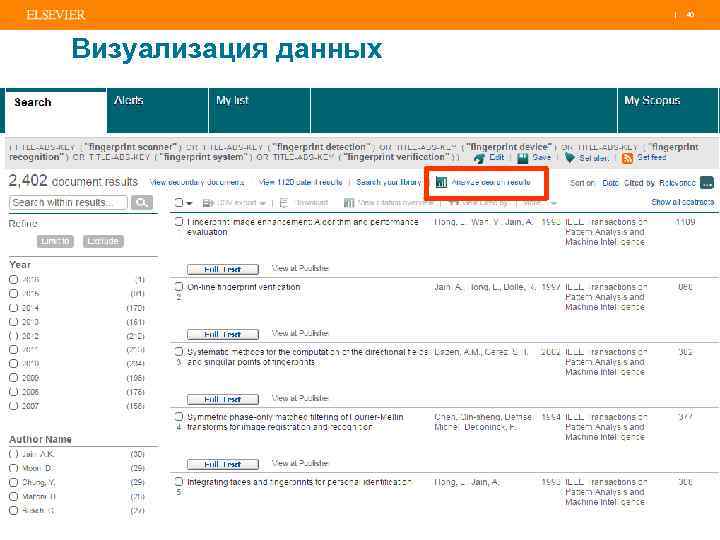Open the select-all checkbox dropdown arrow
This screenshot has height=540, width=720.
tap(189, 203)
